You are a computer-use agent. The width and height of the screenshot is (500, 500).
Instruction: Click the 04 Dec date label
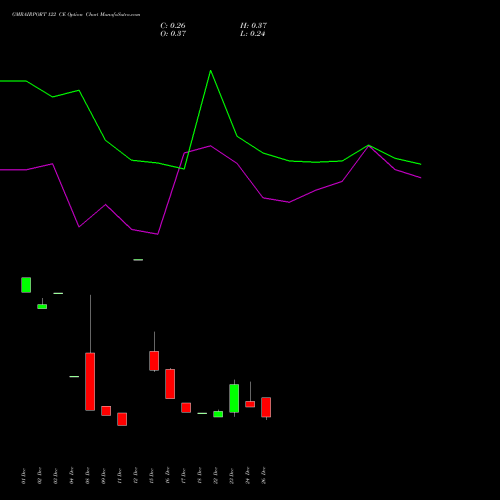coord(71,476)
